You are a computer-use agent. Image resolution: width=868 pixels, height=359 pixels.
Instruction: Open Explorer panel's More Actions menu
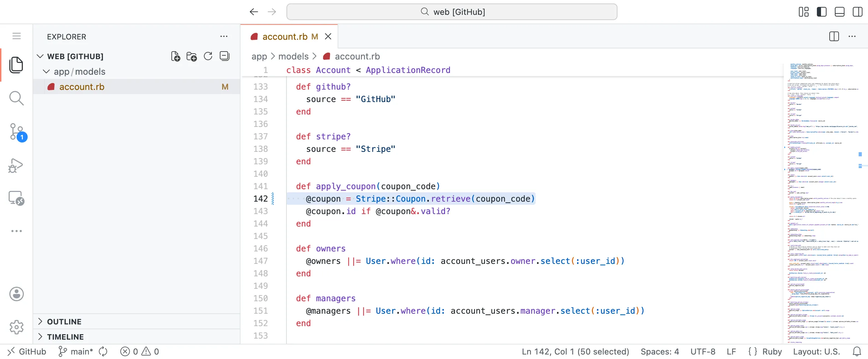(224, 36)
